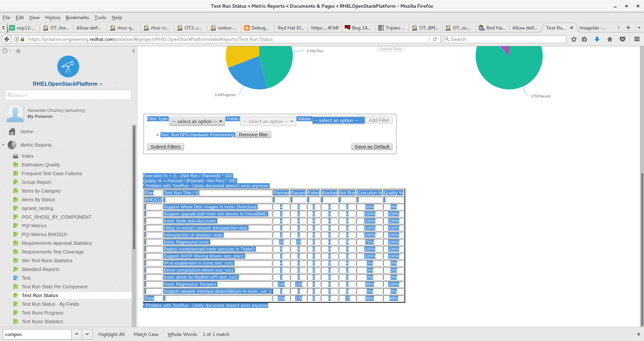This screenshot has width=644, height=341.
Task: Open Ironic Node auto-discovery link
Action: click(x=190, y=221)
